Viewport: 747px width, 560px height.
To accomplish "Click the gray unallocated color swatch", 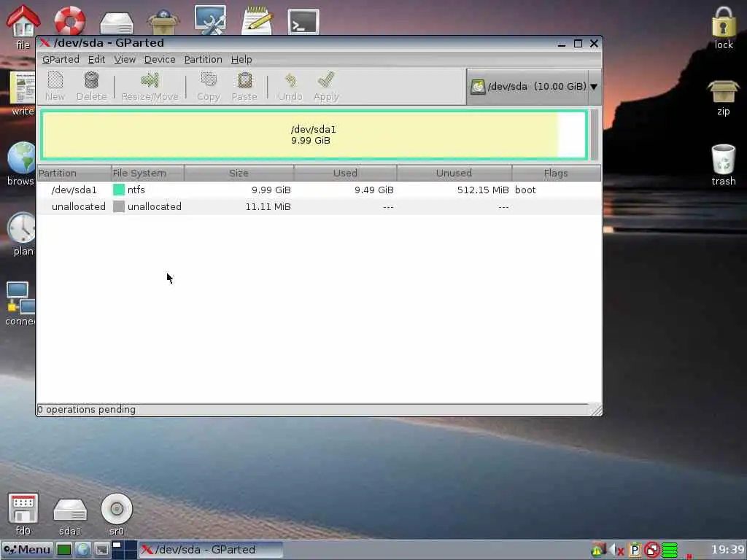I will pos(119,206).
